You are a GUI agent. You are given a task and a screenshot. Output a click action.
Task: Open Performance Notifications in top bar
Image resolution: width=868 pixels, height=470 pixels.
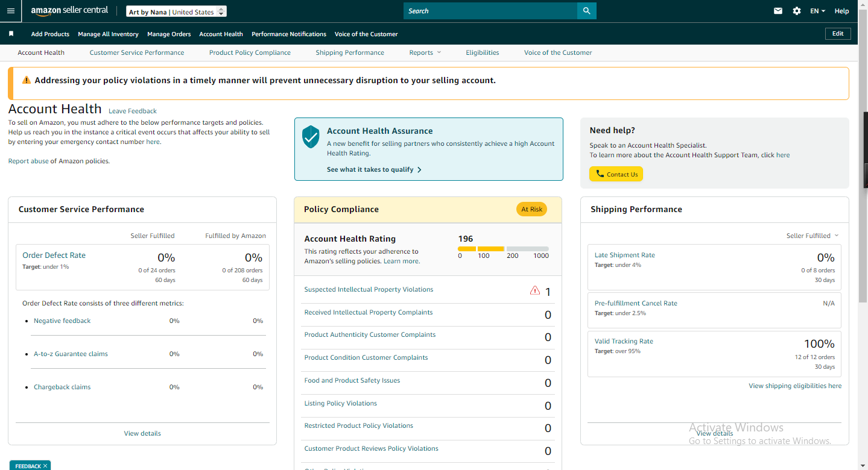289,34
